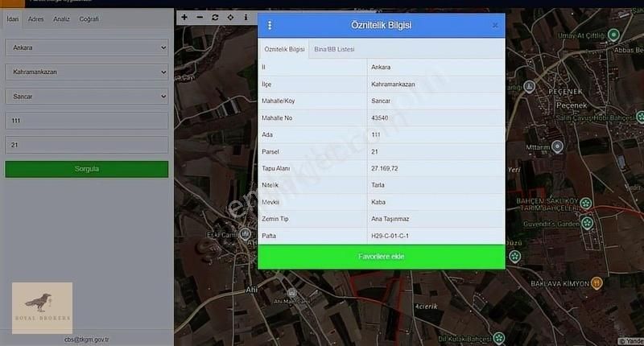Switch to the İdari tab

13,19
